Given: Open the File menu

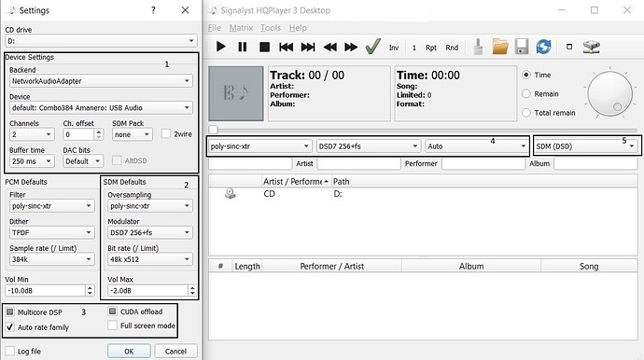Looking at the screenshot, I should pyautogui.click(x=215, y=28).
